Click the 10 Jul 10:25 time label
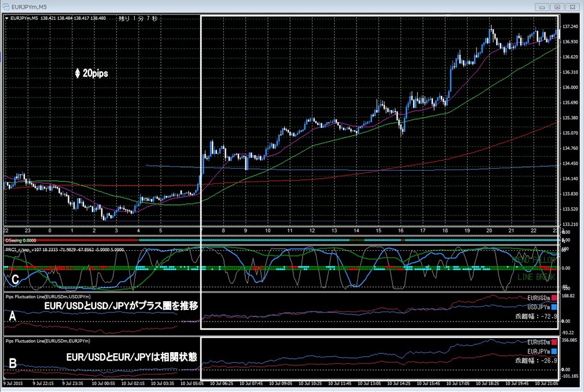The width and height of the screenshot is (584, 392). tap(310, 383)
